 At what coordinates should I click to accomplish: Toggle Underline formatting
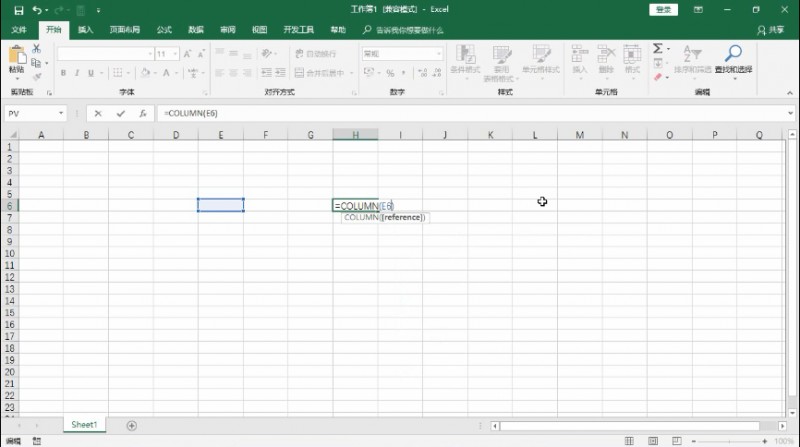click(x=91, y=73)
